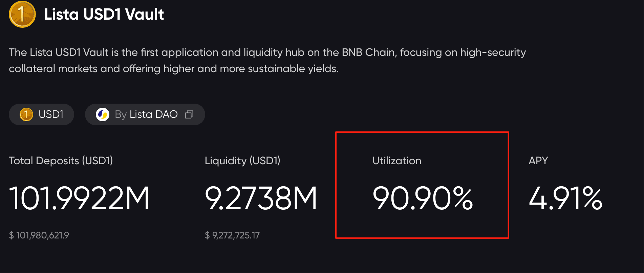Image resolution: width=644 pixels, height=273 pixels.
Task: Click the Lista USD1 Vault title
Action: pyautogui.click(x=104, y=14)
